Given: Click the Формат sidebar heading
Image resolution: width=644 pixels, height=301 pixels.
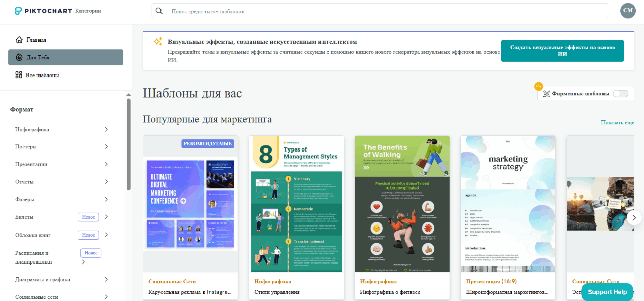Looking at the screenshot, I should (x=22, y=109).
